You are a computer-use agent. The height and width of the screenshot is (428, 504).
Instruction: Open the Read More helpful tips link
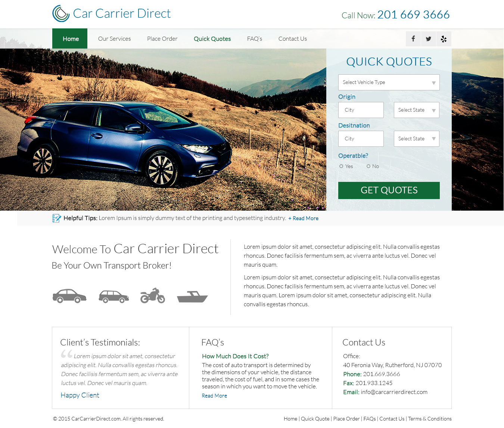click(303, 218)
